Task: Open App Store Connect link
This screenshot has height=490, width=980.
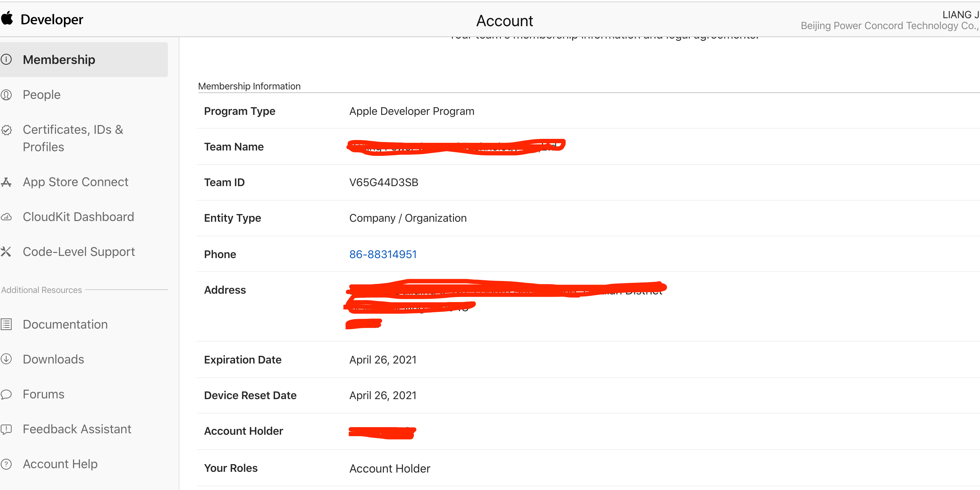Action: coord(76,182)
